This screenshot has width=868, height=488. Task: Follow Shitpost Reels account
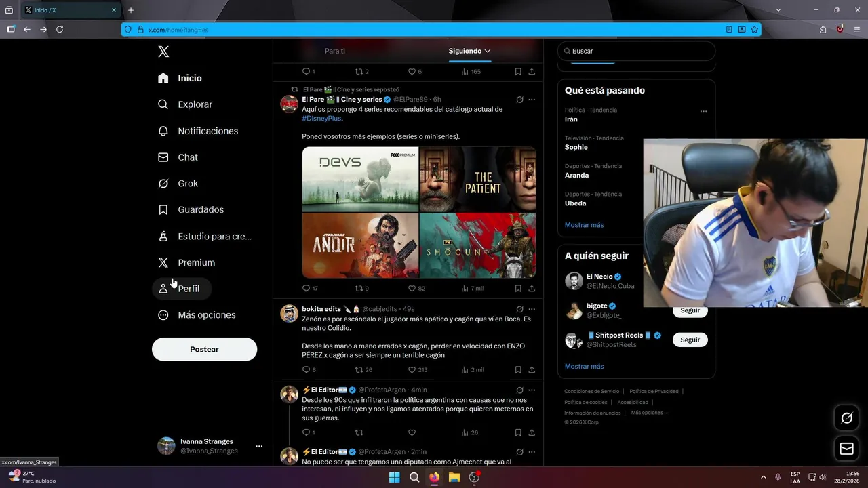pos(690,340)
